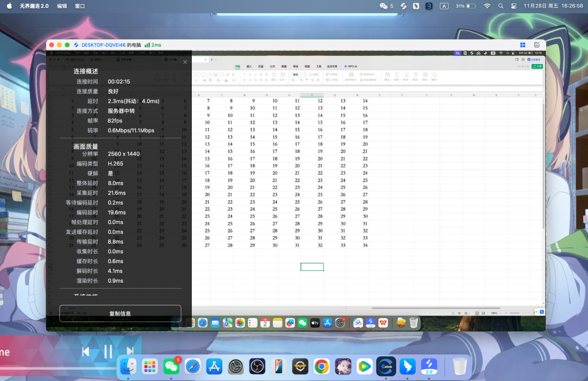Switch to 插入 ribbon tab in remote WPS

249,66
